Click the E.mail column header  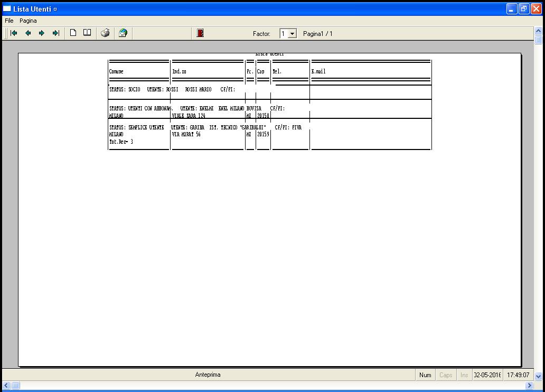pos(318,71)
